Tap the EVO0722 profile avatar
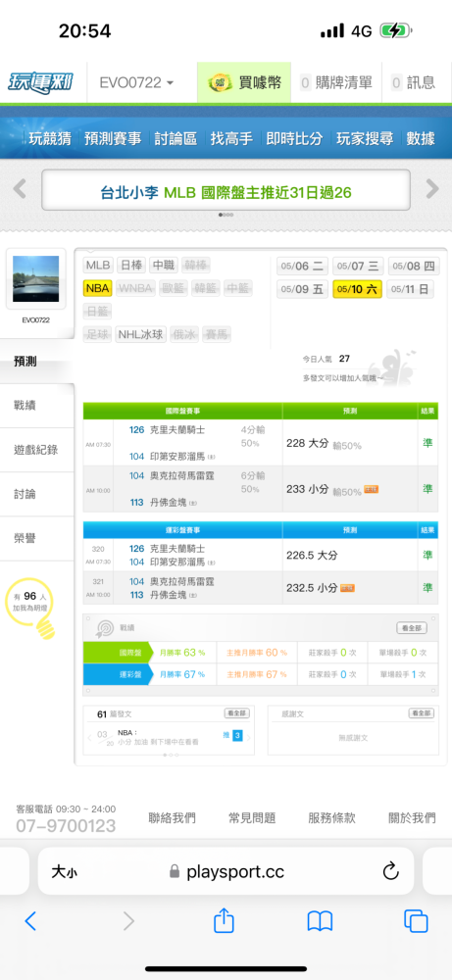This screenshot has height=980, width=452. pos(35,278)
